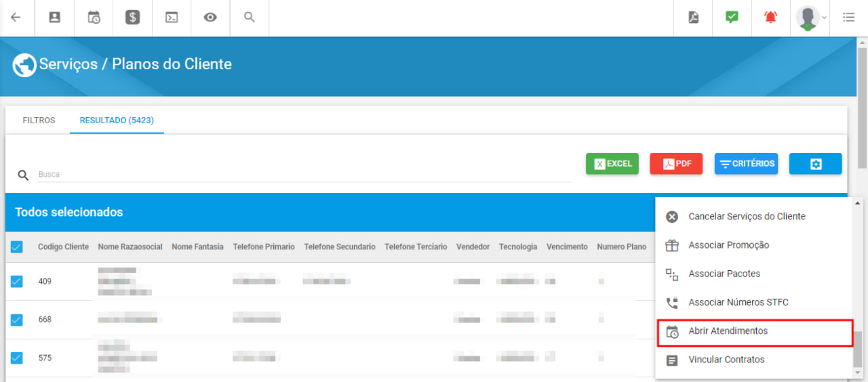Select the RESULTADO (5423) tab
The height and width of the screenshot is (382, 868).
(117, 120)
